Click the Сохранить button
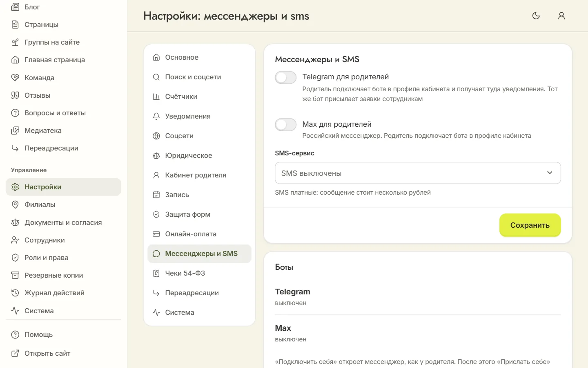 click(530, 225)
